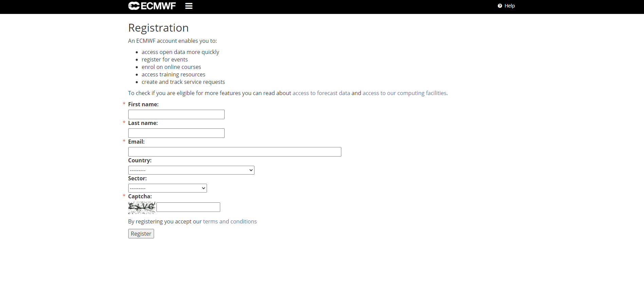Image resolution: width=644 pixels, height=308 pixels.
Task: Click the Register button
Action: [141, 234]
